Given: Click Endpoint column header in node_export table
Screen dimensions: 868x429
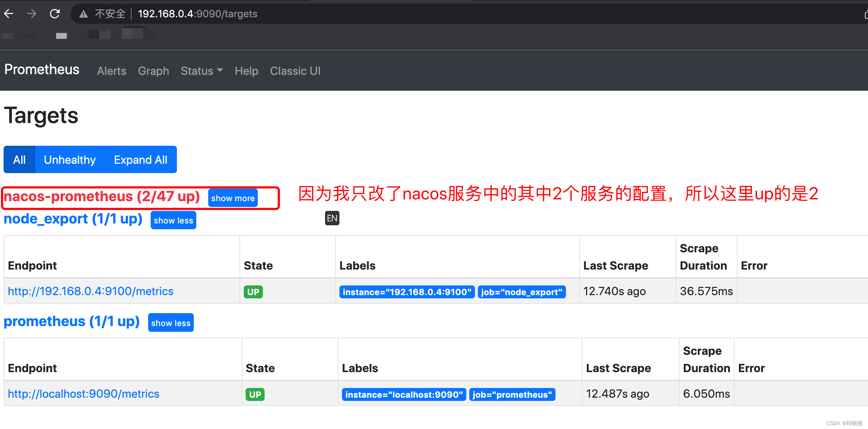Looking at the screenshot, I should [32, 265].
